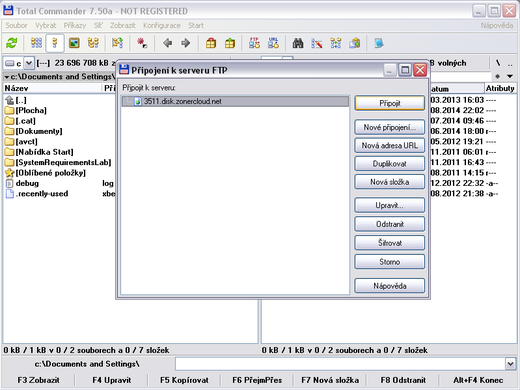Viewport: 520px width, 390px height.
Task: Expand the path history arrow beside c:\Documents
Action: coord(7,77)
